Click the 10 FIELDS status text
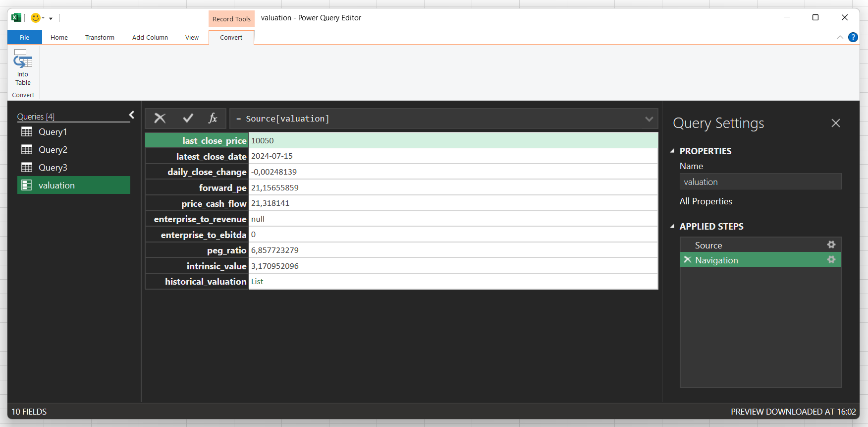This screenshot has height=427, width=868. [x=29, y=412]
